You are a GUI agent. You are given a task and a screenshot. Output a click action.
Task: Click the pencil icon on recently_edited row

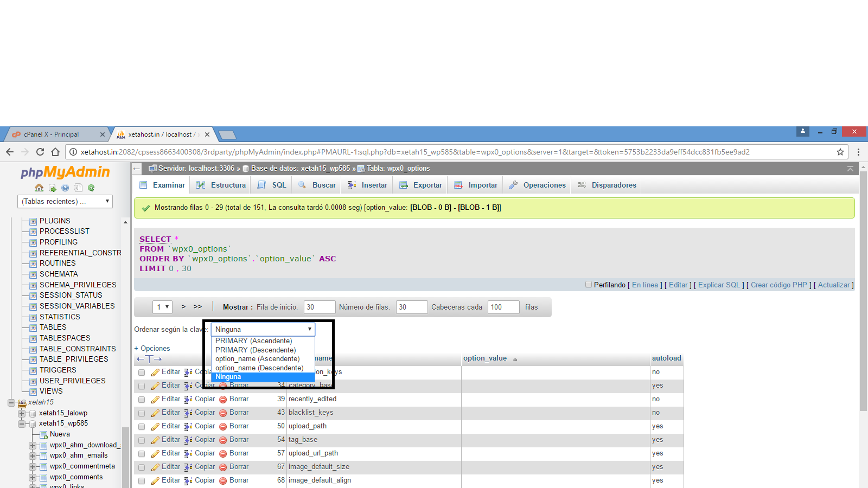(155, 399)
